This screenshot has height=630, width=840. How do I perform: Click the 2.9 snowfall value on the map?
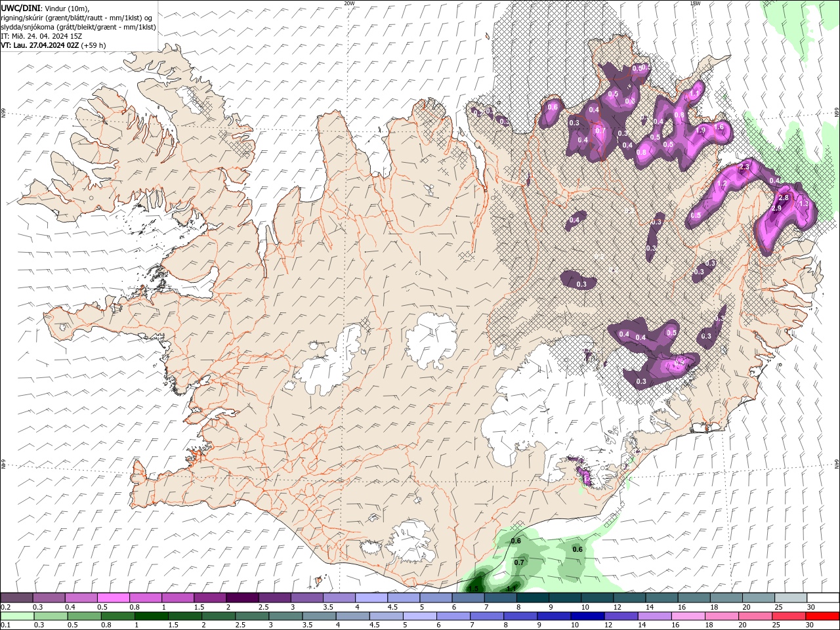776,208
